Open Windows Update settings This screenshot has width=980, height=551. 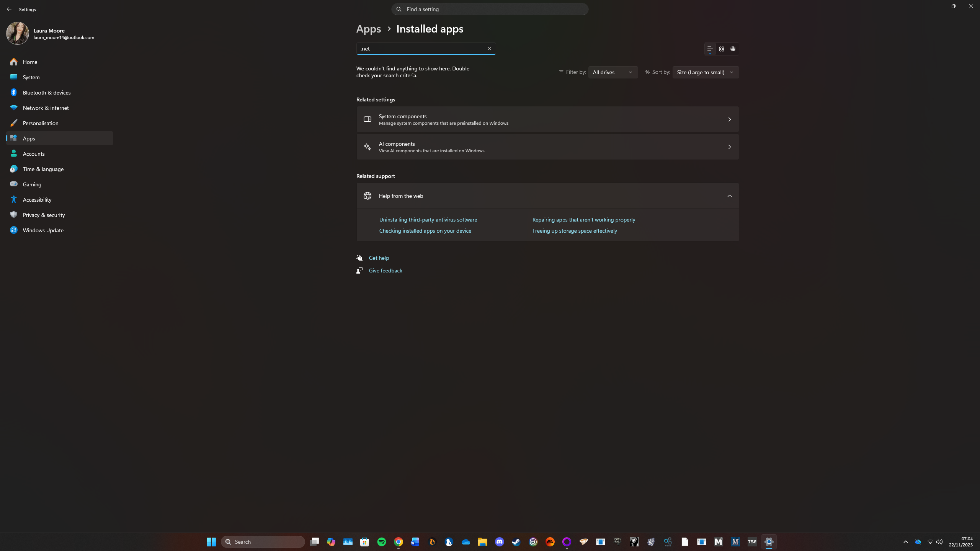42,230
